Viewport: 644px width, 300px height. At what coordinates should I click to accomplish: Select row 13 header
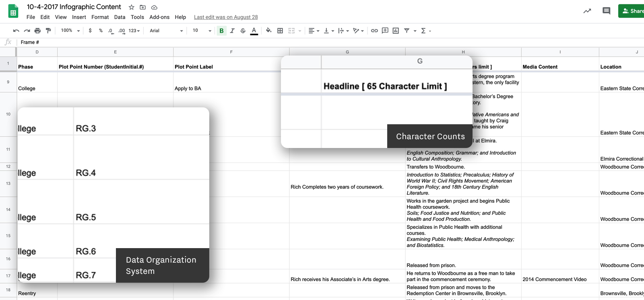(8, 183)
